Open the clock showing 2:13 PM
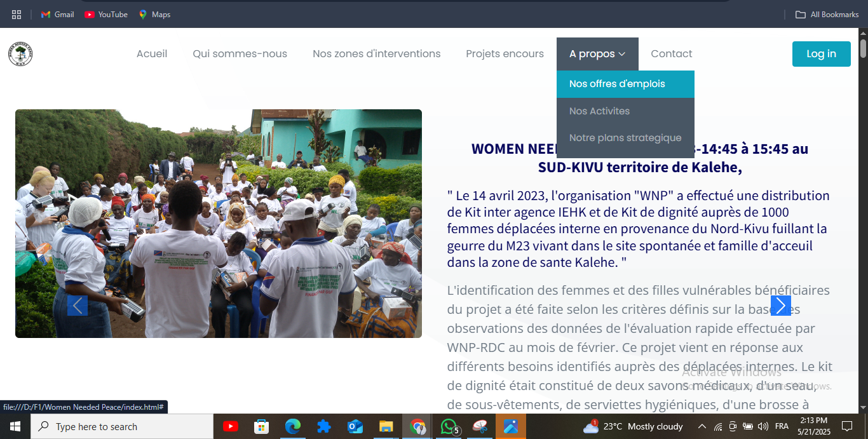 tap(813, 426)
